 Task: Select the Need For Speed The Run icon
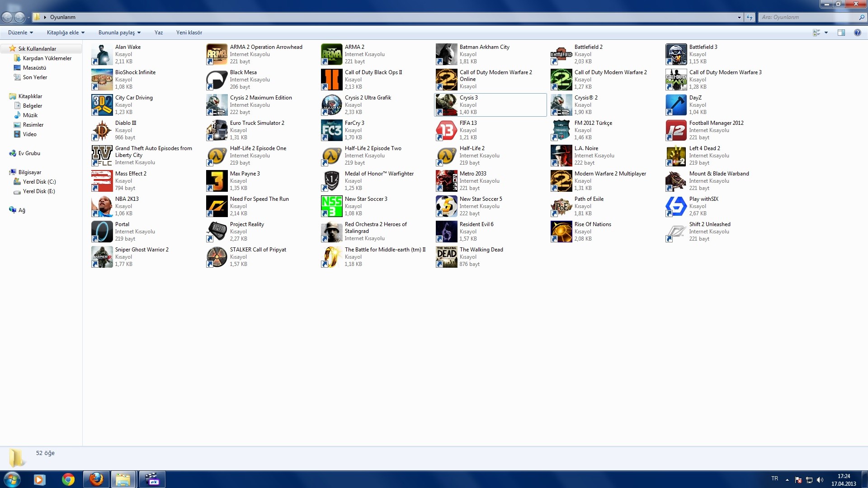[217, 206]
